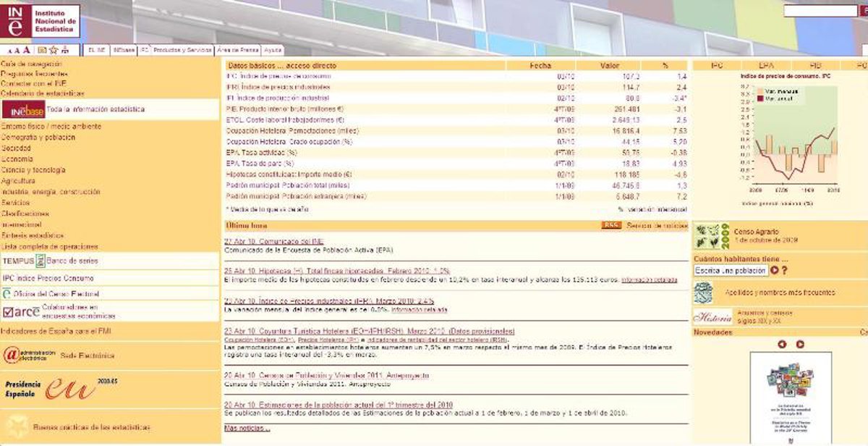Screen dimensions: 868x446
Task: Click the orange RSS feed badge
Action: (x=611, y=225)
